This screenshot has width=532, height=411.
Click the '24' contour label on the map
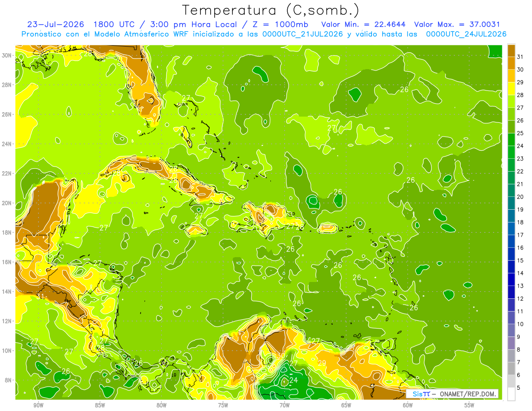coord(293,380)
